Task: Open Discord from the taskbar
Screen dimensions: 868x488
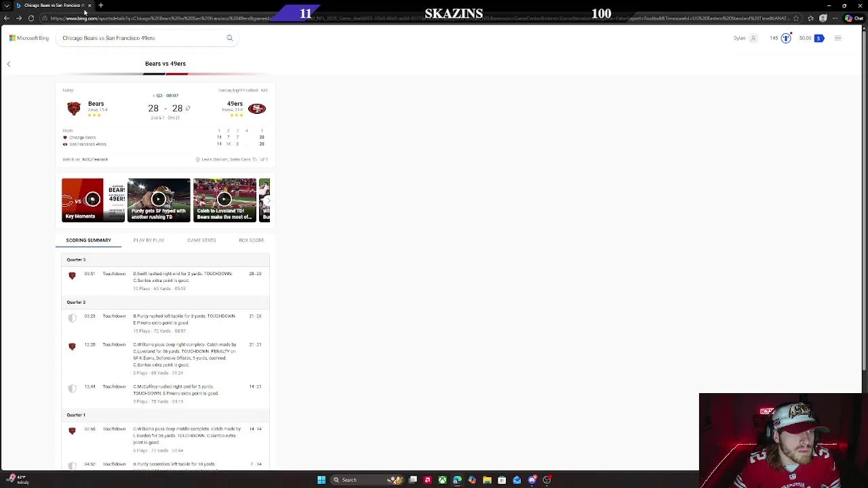Action: coord(532,480)
